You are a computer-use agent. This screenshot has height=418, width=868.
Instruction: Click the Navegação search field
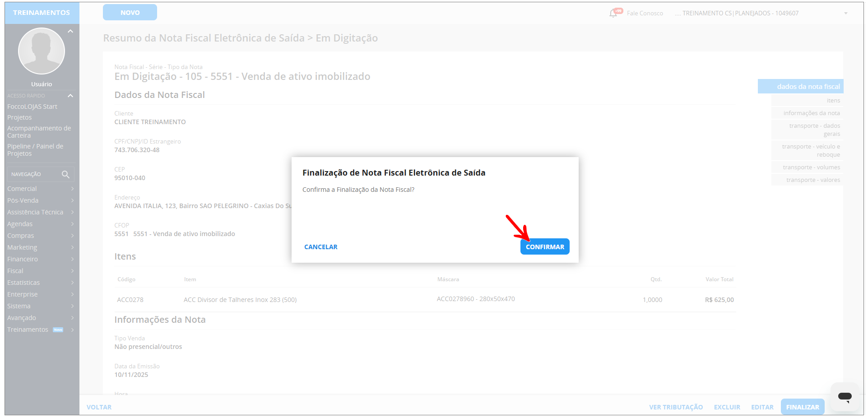(x=41, y=174)
